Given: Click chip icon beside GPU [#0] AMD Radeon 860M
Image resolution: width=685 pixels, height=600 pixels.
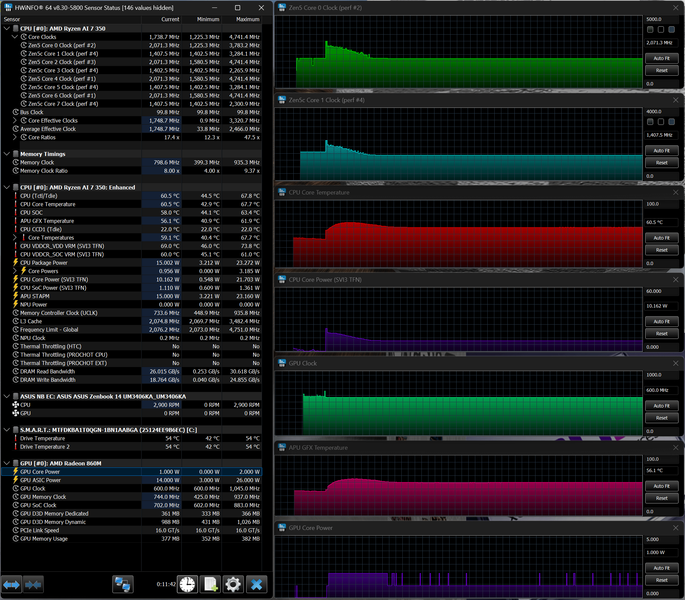Looking at the screenshot, I should click(x=16, y=463).
